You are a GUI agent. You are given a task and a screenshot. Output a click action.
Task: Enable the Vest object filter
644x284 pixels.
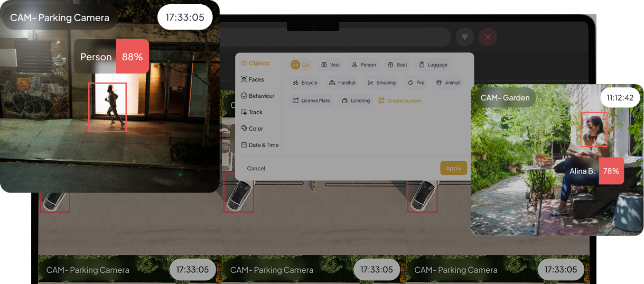coord(331,65)
